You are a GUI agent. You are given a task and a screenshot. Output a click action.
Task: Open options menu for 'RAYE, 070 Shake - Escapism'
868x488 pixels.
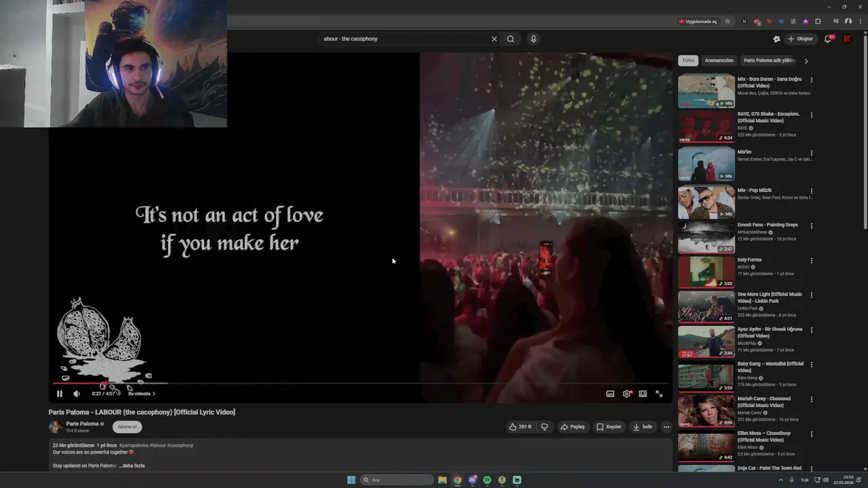811,115
